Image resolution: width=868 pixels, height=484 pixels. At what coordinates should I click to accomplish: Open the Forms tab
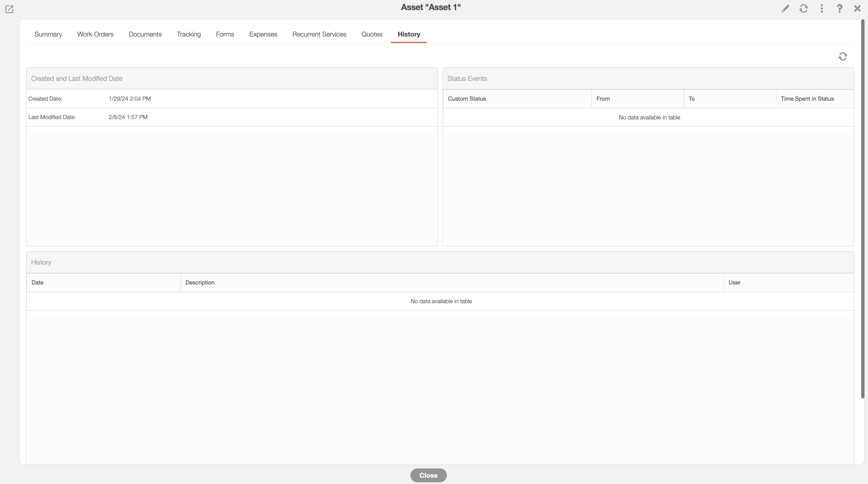225,34
